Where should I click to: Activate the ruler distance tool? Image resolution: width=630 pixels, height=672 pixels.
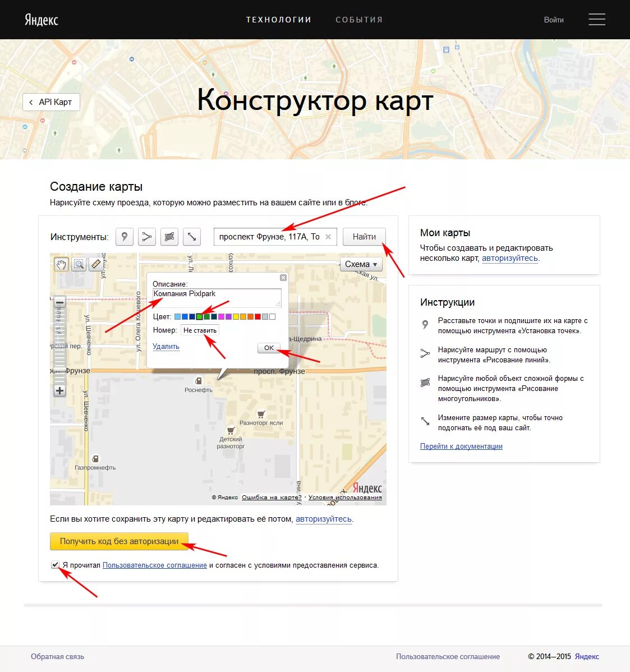(95, 264)
